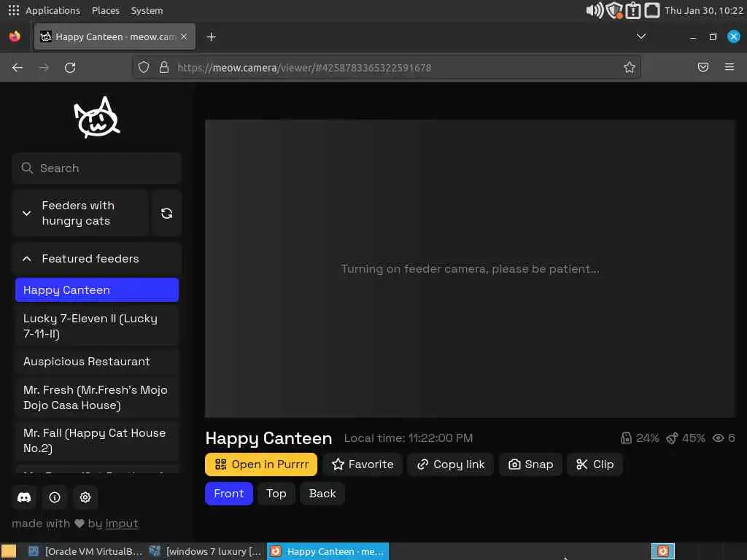The width and height of the screenshot is (747, 560).
Task: Click the feeder camera video area
Action: (x=471, y=268)
